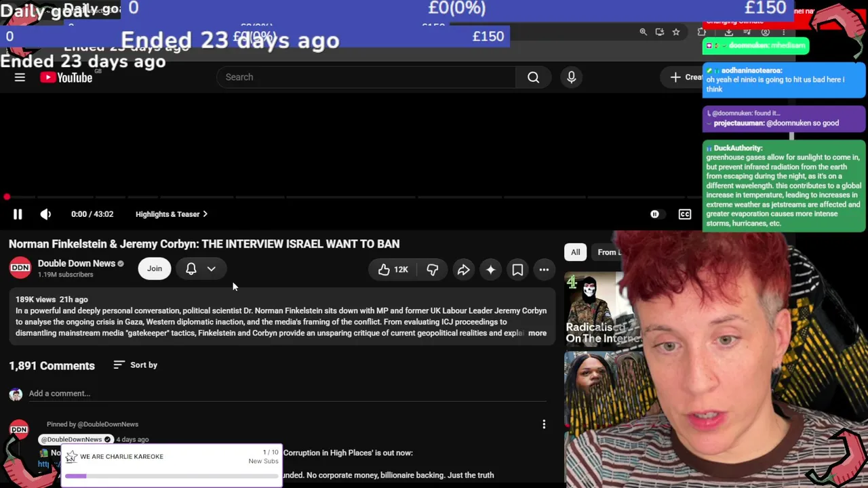
Task: Save the video with the bookmark icon
Action: click(517, 270)
